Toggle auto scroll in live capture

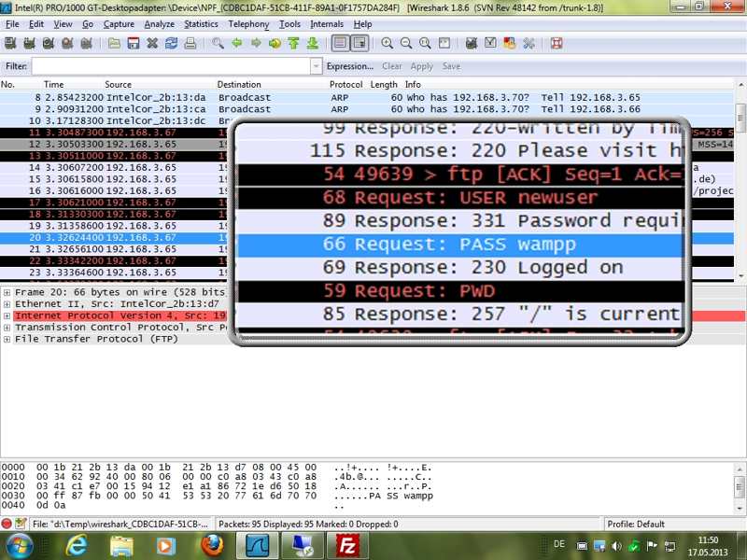pyautogui.click(x=359, y=44)
